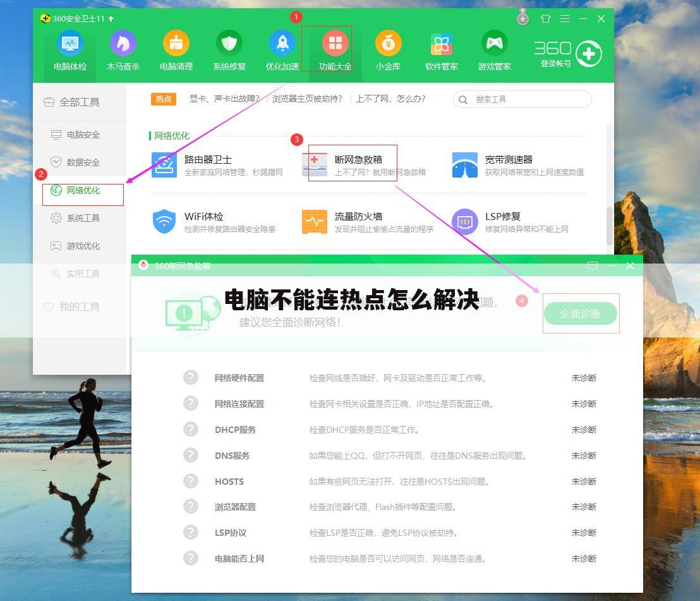This screenshot has width=700, height=601.
Task: Open 电脑体检 in the top toolbar
Action: coord(70,51)
